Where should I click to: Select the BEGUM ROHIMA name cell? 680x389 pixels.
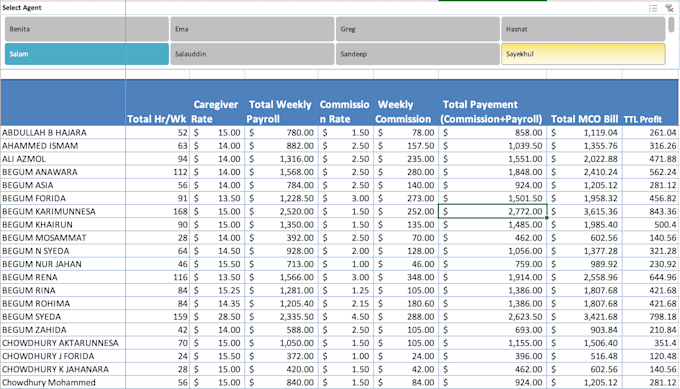pos(63,304)
